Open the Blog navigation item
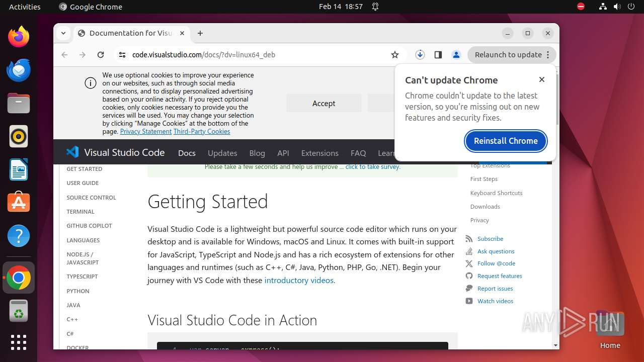Screen dimensions: 644x362 coord(257,153)
